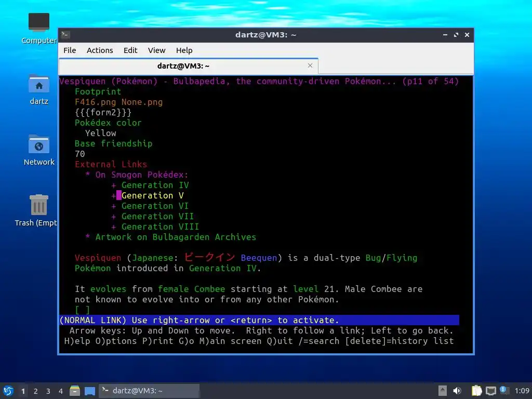
Task: Click the terminal icon in the title bar
Action: pos(65,35)
